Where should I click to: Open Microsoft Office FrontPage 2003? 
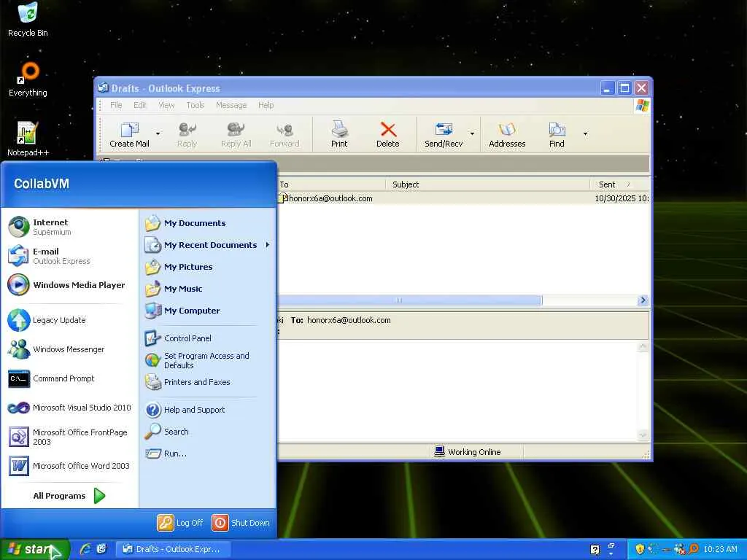coord(69,437)
